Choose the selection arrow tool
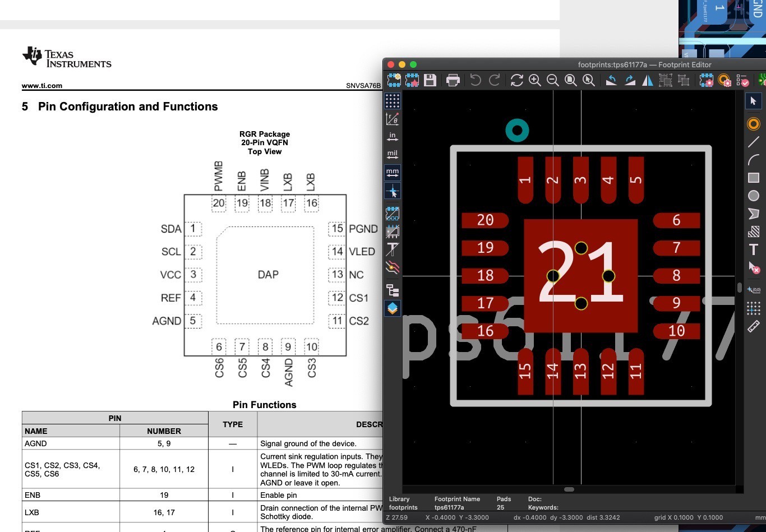This screenshot has width=766, height=532. click(753, 101)
